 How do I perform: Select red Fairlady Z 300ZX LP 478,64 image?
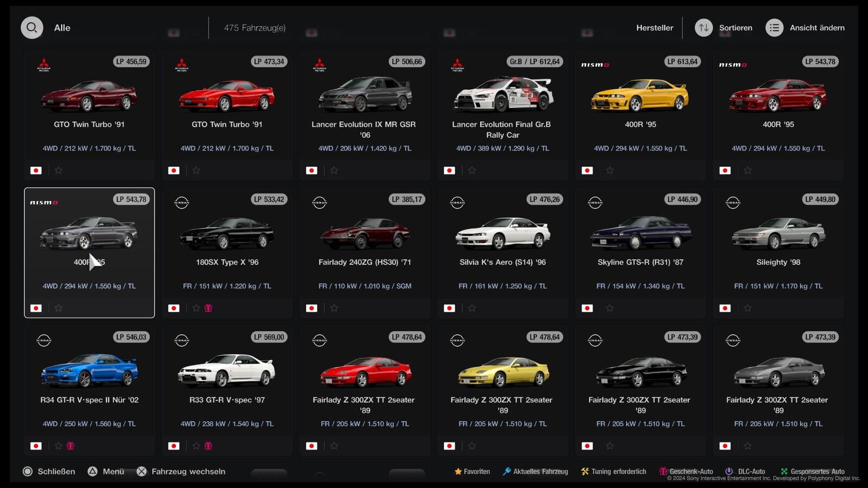pyautogui.click(x=366, y=371)
